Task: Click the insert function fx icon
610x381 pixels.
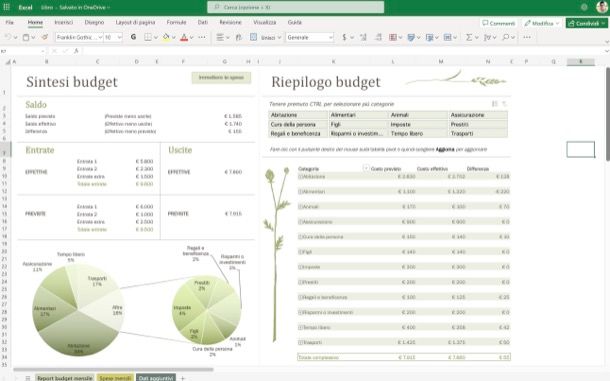Action: pyautogui.click(x=76, y=51)
